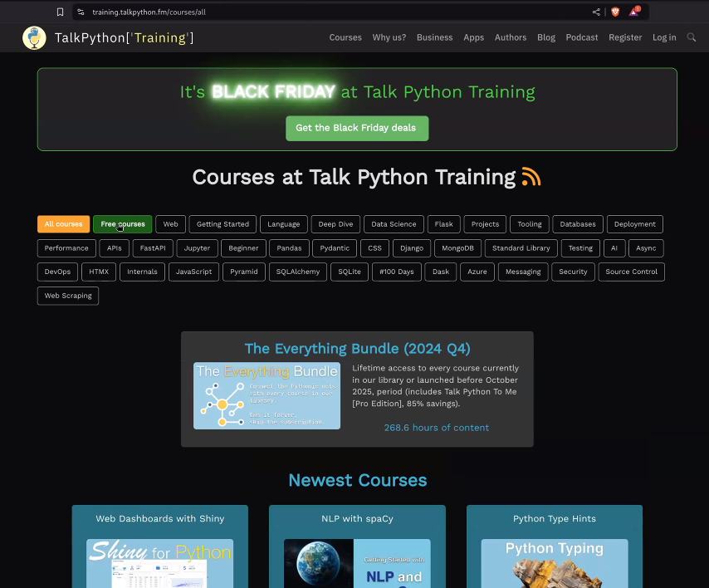This screenshot has height=588, width=709.
Task: Filter by the AI tag
Action: 614,248
